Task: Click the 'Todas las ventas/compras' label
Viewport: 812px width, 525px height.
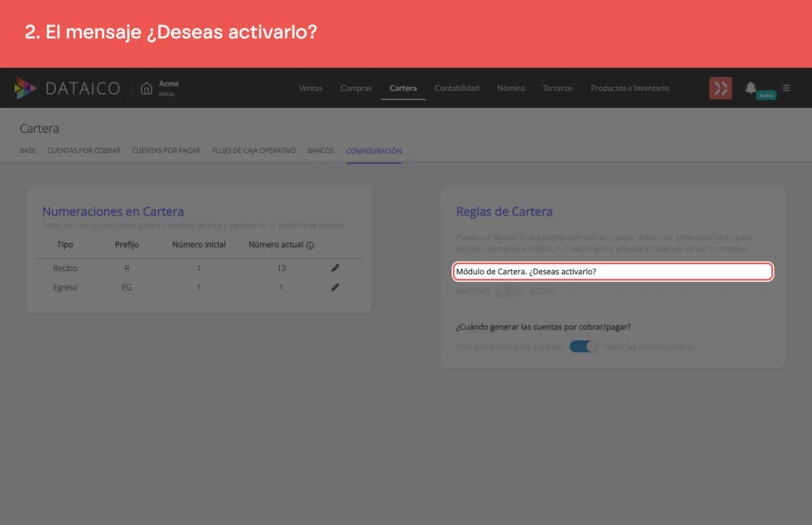Action: (x=649, y=347)
